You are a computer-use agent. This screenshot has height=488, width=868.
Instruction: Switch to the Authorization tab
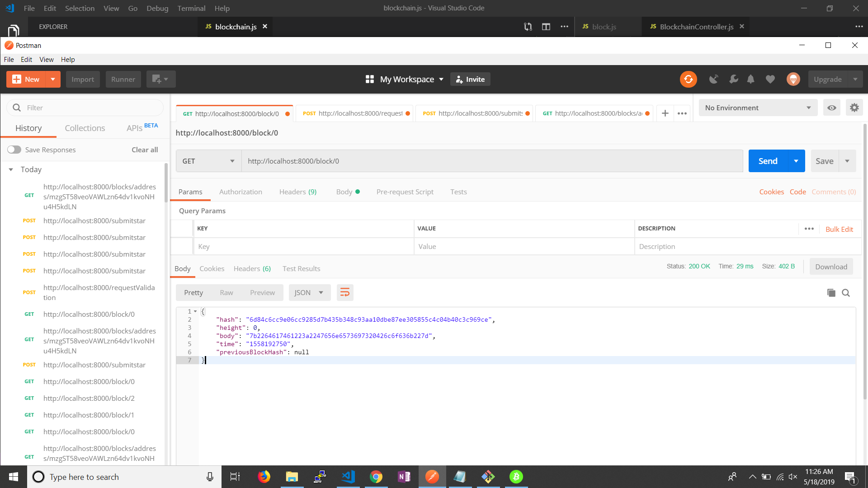241,191
